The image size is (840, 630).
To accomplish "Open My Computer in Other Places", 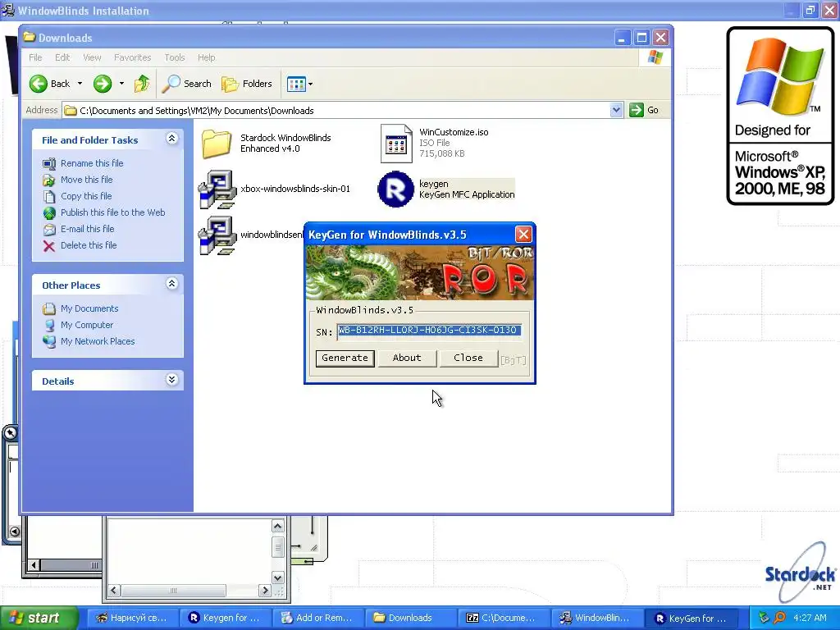I will [x=87, y=325].
